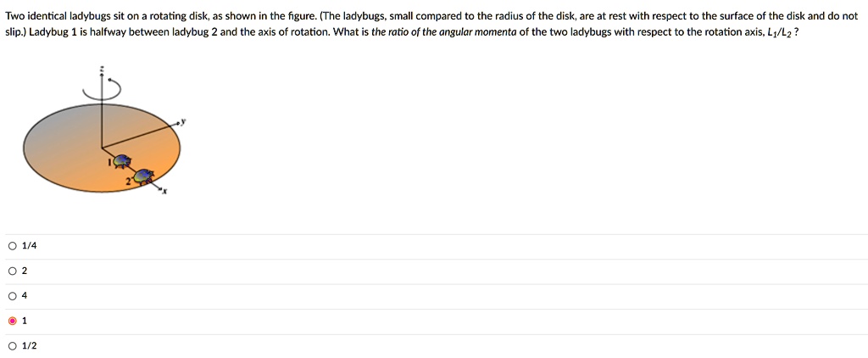Click ladybug 2 near the disk edge

[145, 176]
